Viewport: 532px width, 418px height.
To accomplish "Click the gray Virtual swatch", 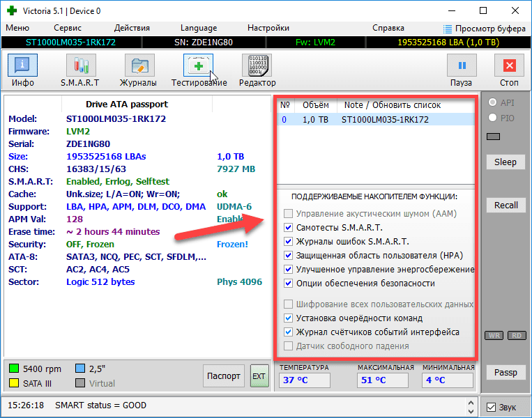I will click(80, 383).
